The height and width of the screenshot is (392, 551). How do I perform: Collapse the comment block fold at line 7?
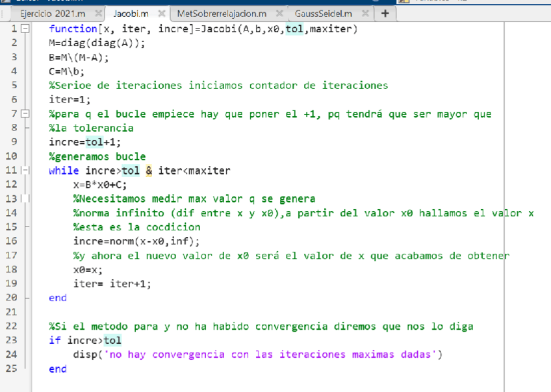(x=25, y=114)
